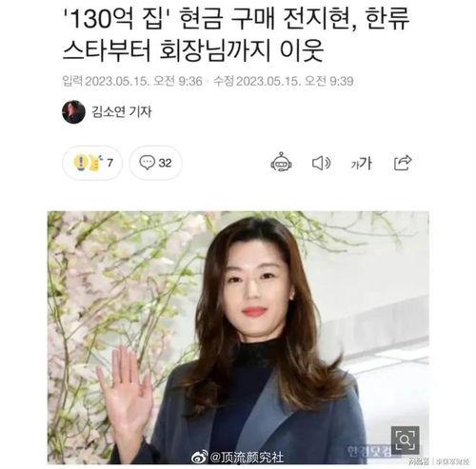Click the image magnifier zoom icon
The height and width of the screenshot is (469, 476).
click(x=405, y=440)
